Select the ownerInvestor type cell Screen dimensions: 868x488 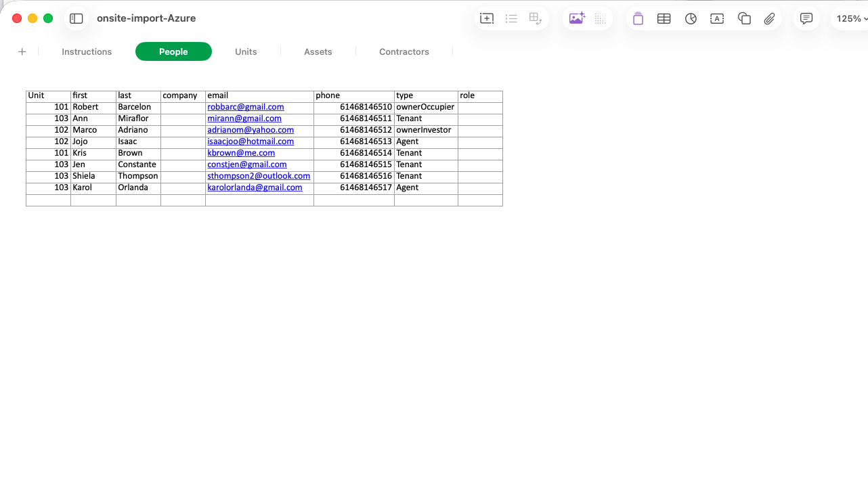[426, 131]
